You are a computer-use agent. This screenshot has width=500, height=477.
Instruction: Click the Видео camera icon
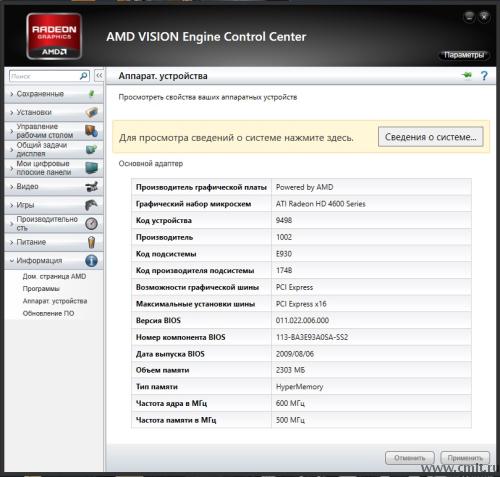click(91, 187)
